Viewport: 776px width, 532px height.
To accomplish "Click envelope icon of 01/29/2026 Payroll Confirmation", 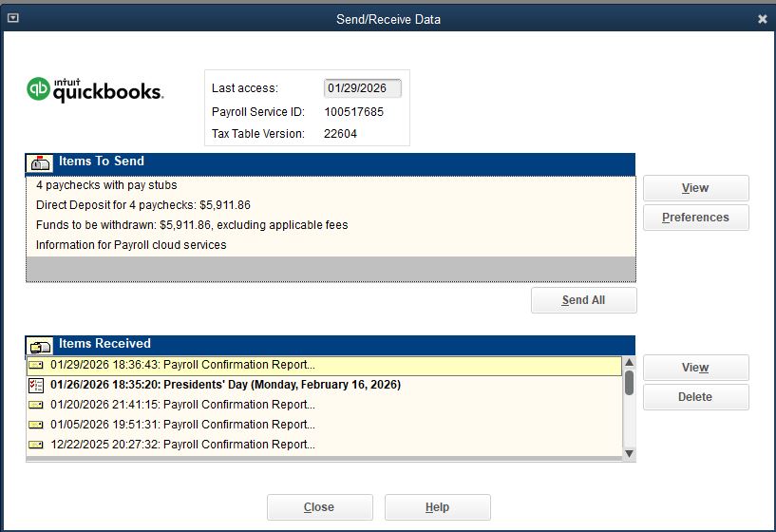I will (x=36, y=366).
